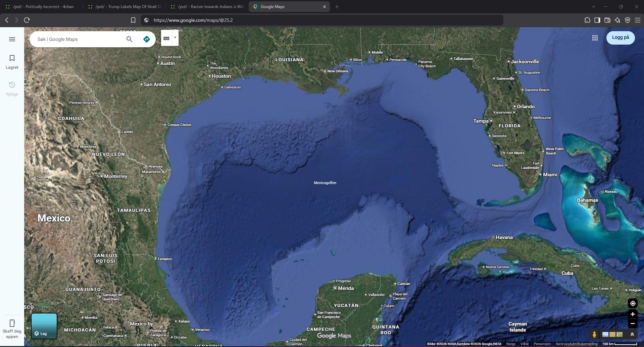Screen dimensions: 644x347
Task: Close the Google Maps tab
Action: click(x=325, y=7)
